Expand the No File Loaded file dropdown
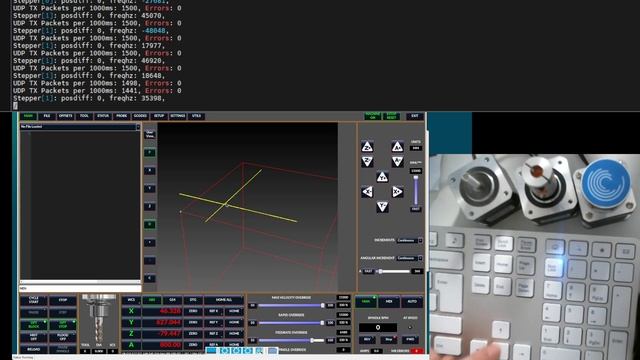Image resolution: width=640 pixels, height=360 pixels. [138, 127]
